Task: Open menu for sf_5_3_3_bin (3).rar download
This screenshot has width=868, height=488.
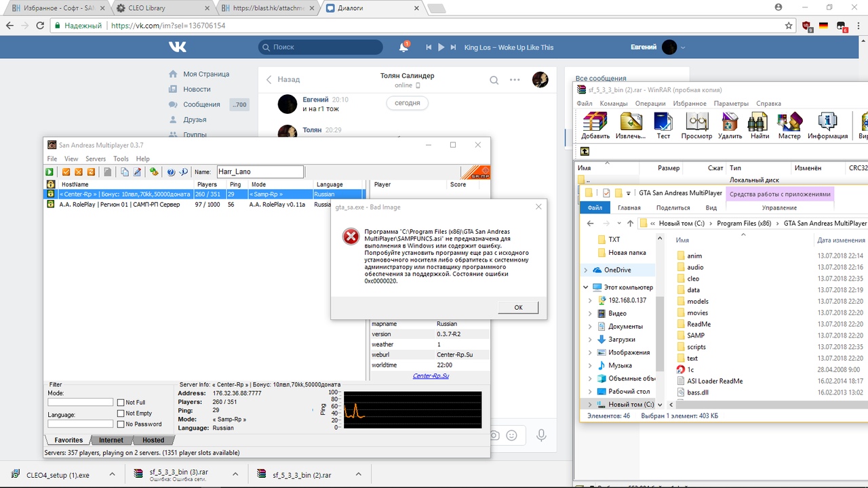Action: (235, 474)
